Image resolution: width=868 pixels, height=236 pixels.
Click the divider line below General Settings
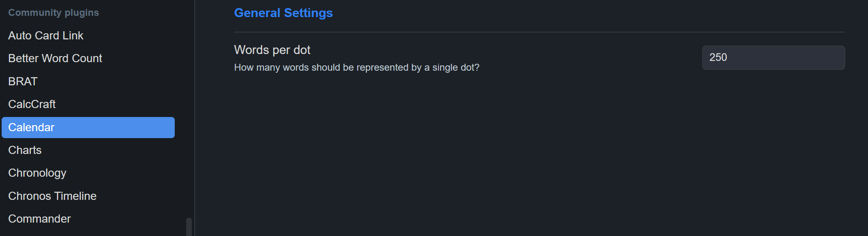[x=539, y=32]
